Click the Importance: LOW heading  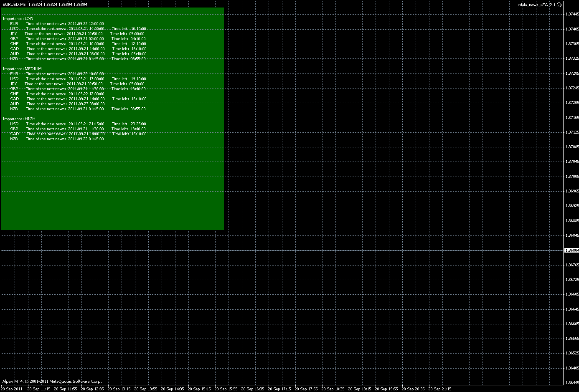[x=18, y=19]
